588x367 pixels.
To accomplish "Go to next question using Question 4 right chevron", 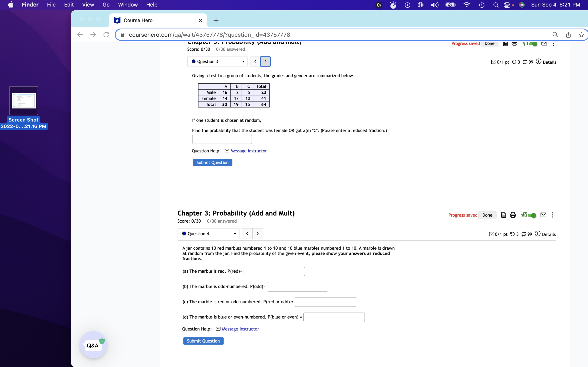I will coord(257,233).
